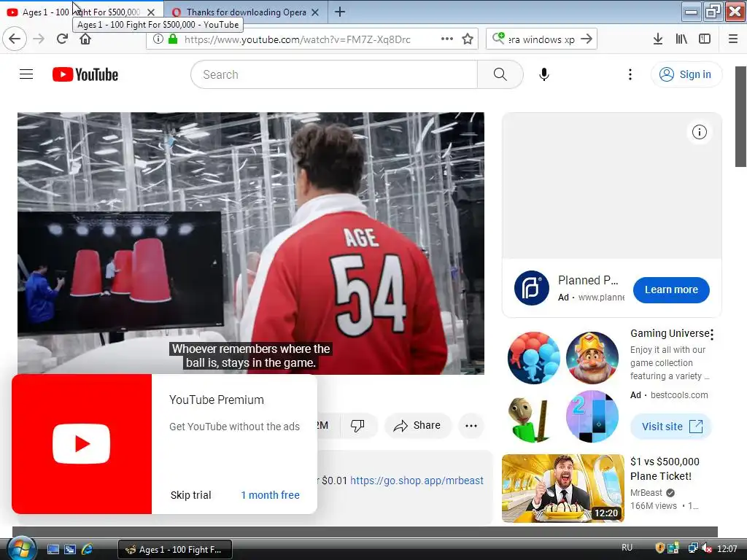
Task: Open the YouTube guide hamburger menu
Action: point(26,74)
